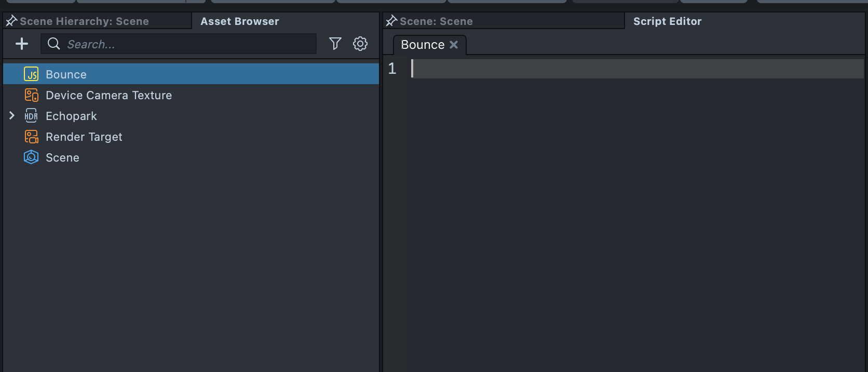Open the asset filter funnel icon
This screenshot has height=372, width=868.
(335, 44)
